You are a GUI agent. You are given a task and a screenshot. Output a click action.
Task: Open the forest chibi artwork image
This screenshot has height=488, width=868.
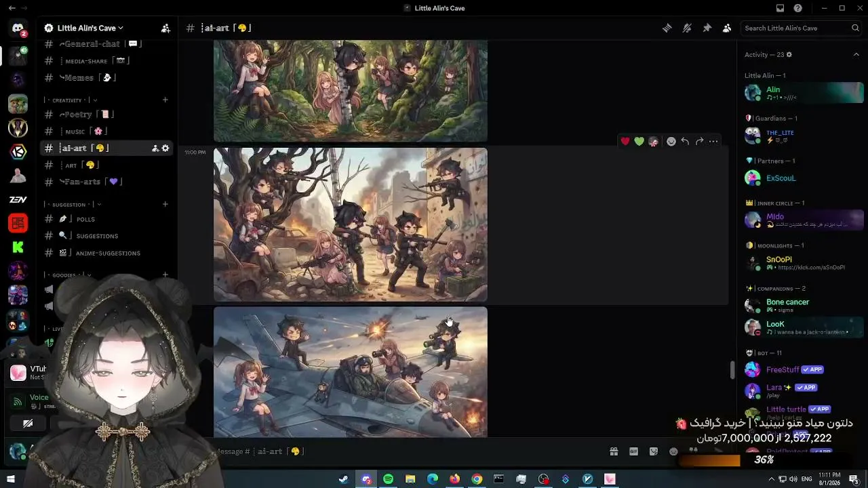point(351,91)
